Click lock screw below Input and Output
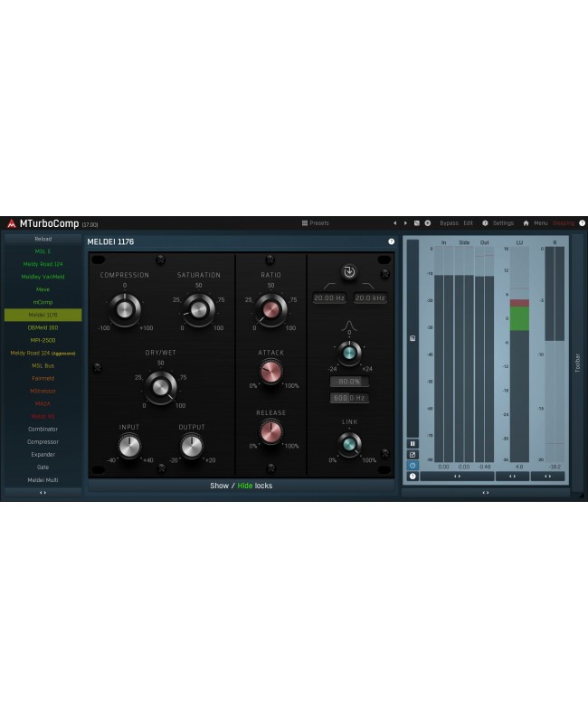This screenshot has width=588, height=718. pos(161,468)
